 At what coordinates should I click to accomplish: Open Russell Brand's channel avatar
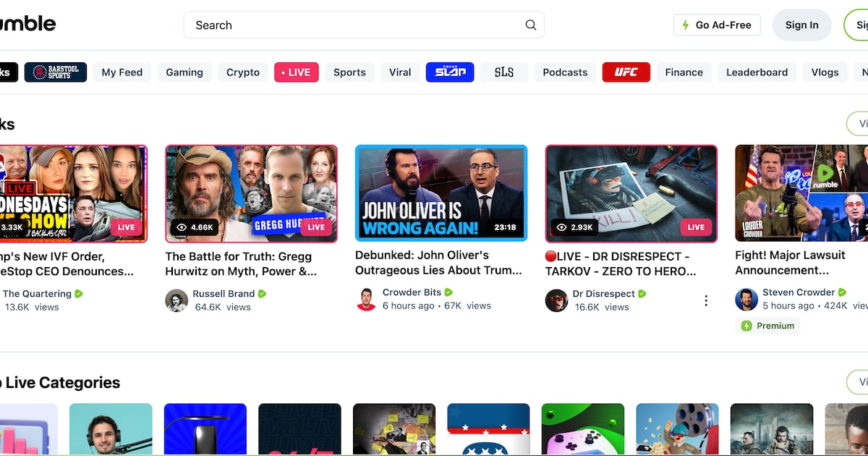[x=176, y=300]
